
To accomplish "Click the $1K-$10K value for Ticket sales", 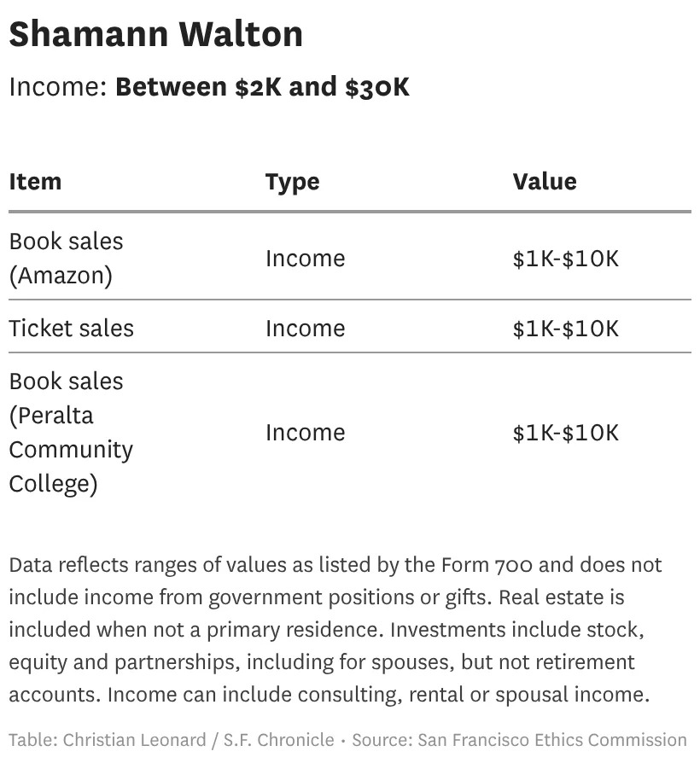I will pyautogui.click(x=565, y=329).
